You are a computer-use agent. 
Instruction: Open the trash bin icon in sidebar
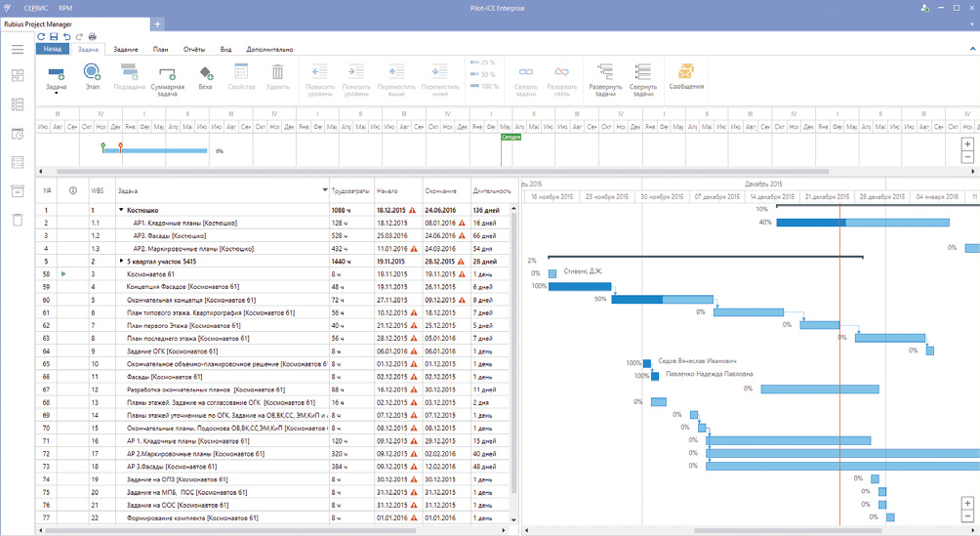18,220
